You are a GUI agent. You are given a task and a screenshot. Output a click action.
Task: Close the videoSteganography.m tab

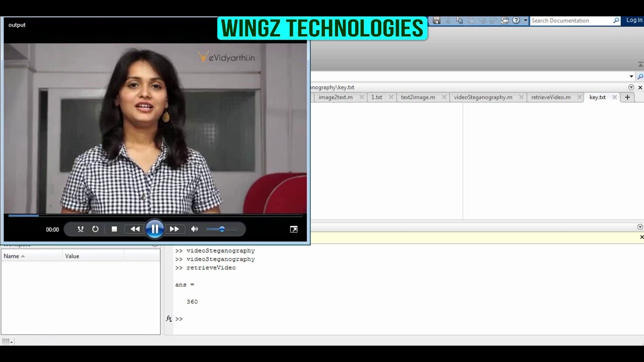click(521, 98)
